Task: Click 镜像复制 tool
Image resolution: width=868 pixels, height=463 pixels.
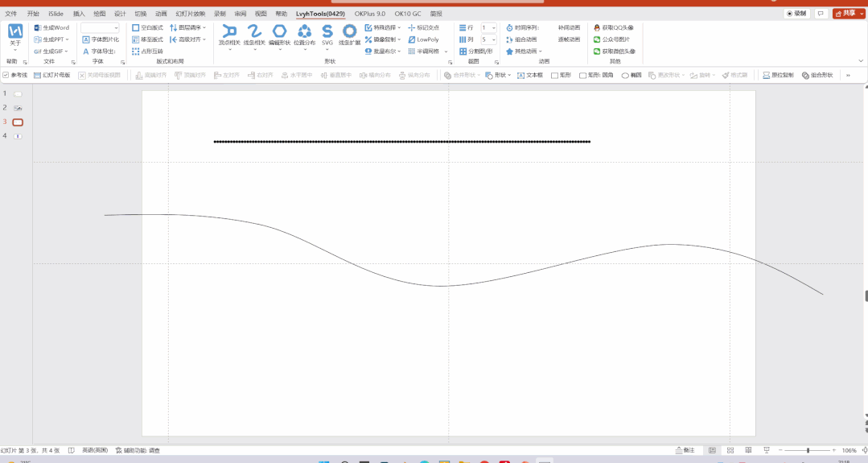Action: click(383, 40)
